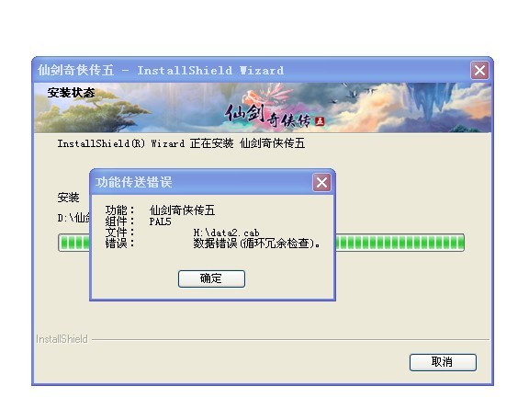Screen dimensions: 529x420
Task: Click the 安装 label above the path
Action: pyautogui.click(x=68, y=198)
